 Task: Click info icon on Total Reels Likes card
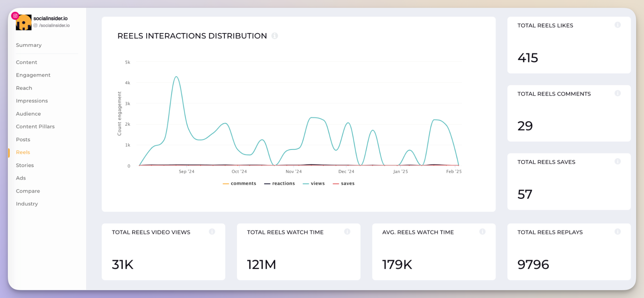coord(618,25)
